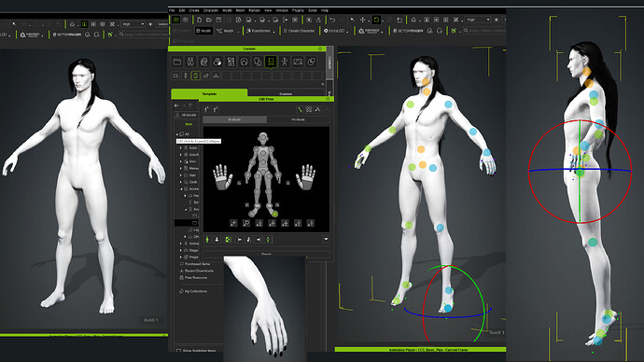The width and height of the screenshot is (644, 362).
Task: Select the green foot joint on the dummy
Action: pyautogui.click(x=274, y=214)
